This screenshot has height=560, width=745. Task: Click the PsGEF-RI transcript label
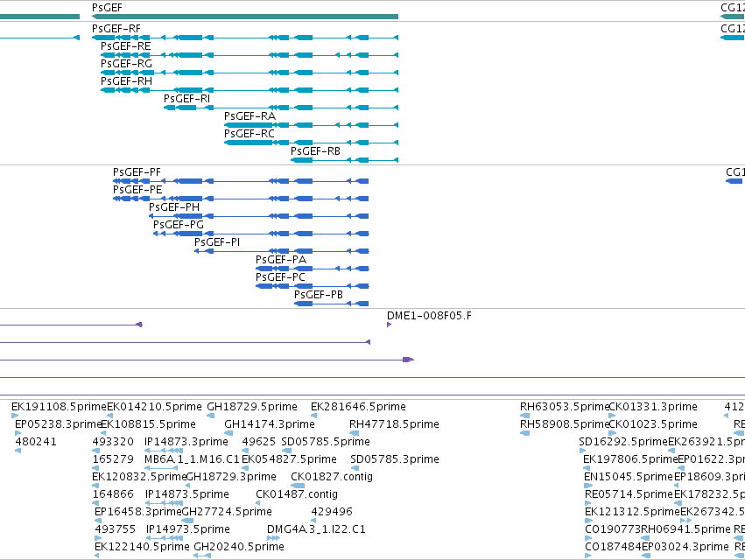[x=187, y=99]
